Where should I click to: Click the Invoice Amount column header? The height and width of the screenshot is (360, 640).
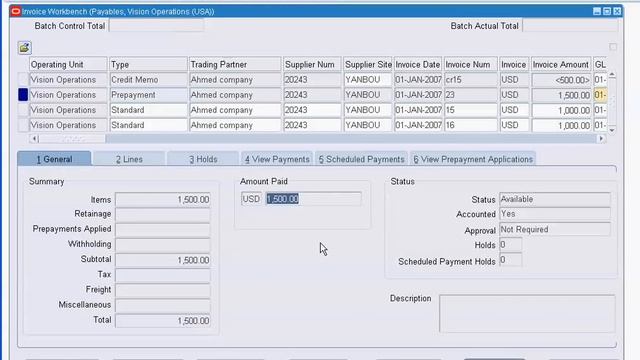pyautogui.click(x=561, y=64)
